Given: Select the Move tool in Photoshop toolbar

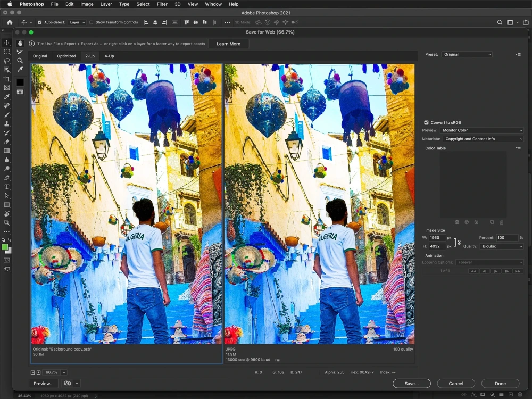Looking at the screenshot, I should click(6, 43).
